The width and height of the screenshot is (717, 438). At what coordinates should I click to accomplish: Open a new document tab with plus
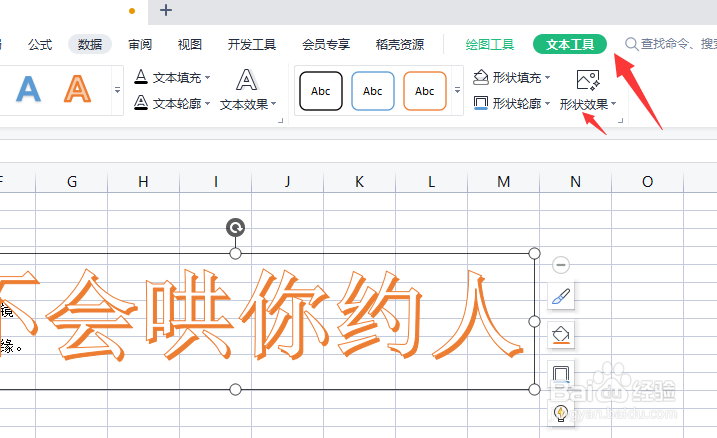tap(166, 10)
